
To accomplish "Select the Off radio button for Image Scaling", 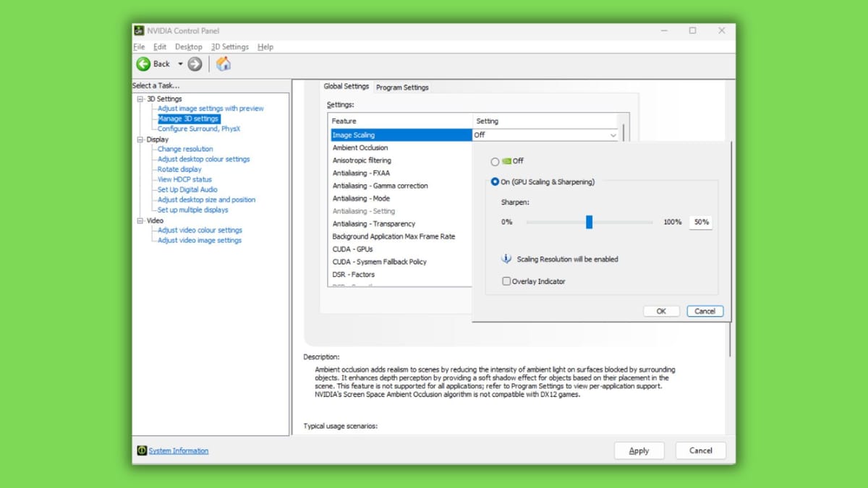I will (x=494, y=160).
